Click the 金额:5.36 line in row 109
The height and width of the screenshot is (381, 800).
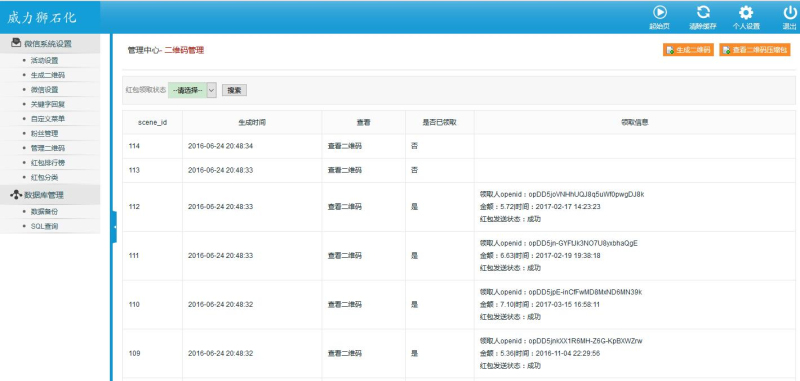(x=540, y=353)
